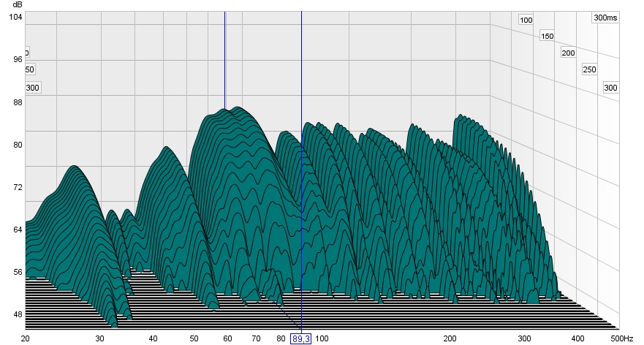
Task: Click the 60 label on the frequency axis
Action: 227,339
